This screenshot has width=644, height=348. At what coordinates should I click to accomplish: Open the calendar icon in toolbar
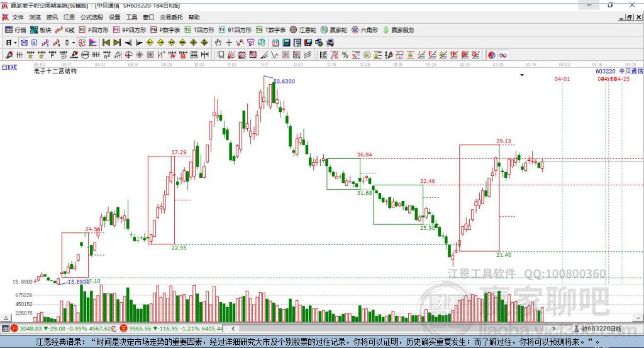[275, 42]
